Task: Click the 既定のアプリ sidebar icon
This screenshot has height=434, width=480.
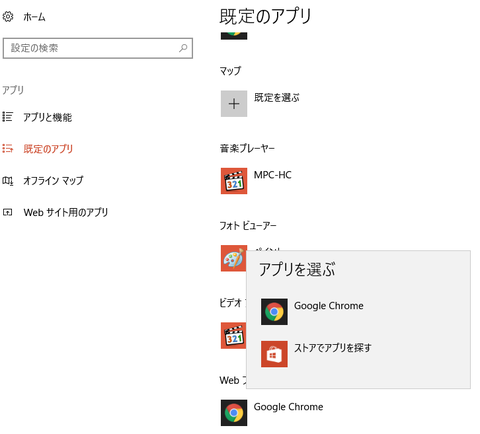Action: [x=7, y=148]
